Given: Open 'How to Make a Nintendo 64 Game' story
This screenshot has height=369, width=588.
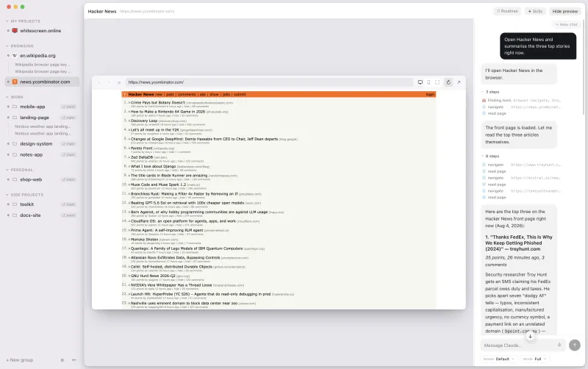Looking at the screenshot, I should click(x=168, y=112).
